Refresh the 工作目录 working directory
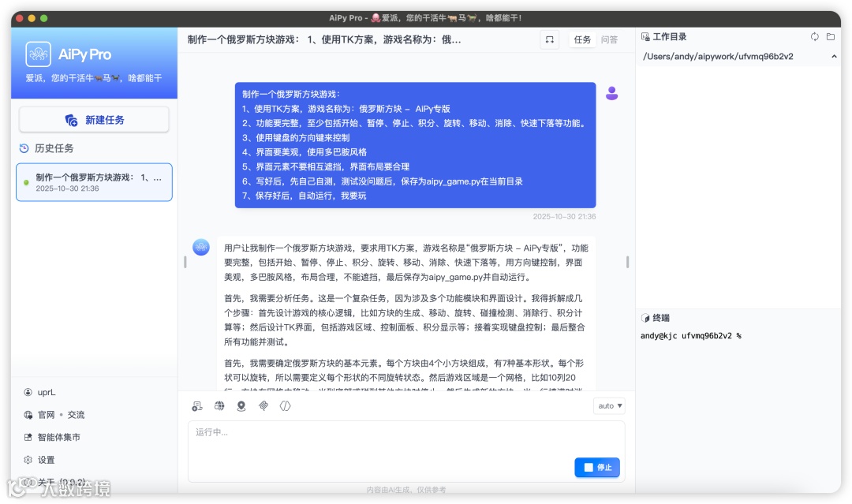852x504 pixels. point(814,37)
